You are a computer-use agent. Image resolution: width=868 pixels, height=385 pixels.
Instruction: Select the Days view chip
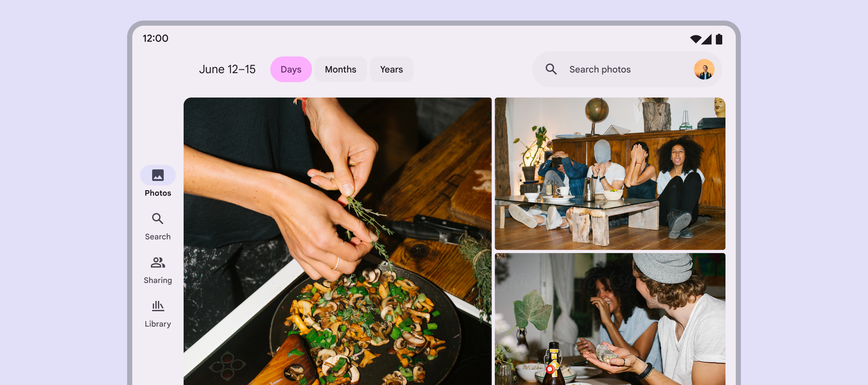pos(291,69)
